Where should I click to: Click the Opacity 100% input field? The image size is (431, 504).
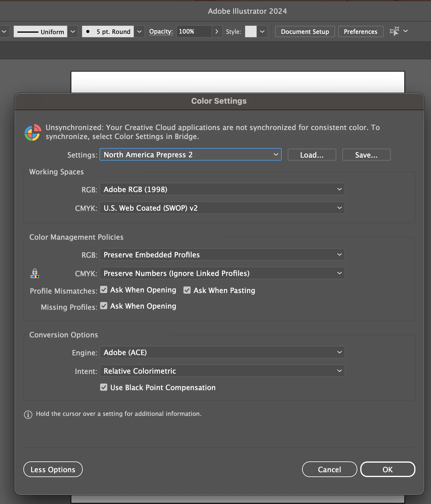194,31
